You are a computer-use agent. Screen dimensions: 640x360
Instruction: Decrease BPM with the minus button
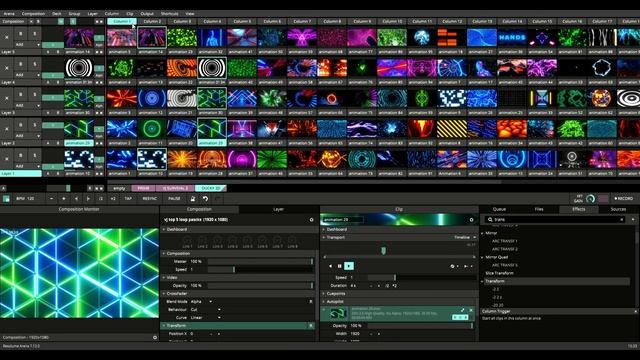(51, 199)
